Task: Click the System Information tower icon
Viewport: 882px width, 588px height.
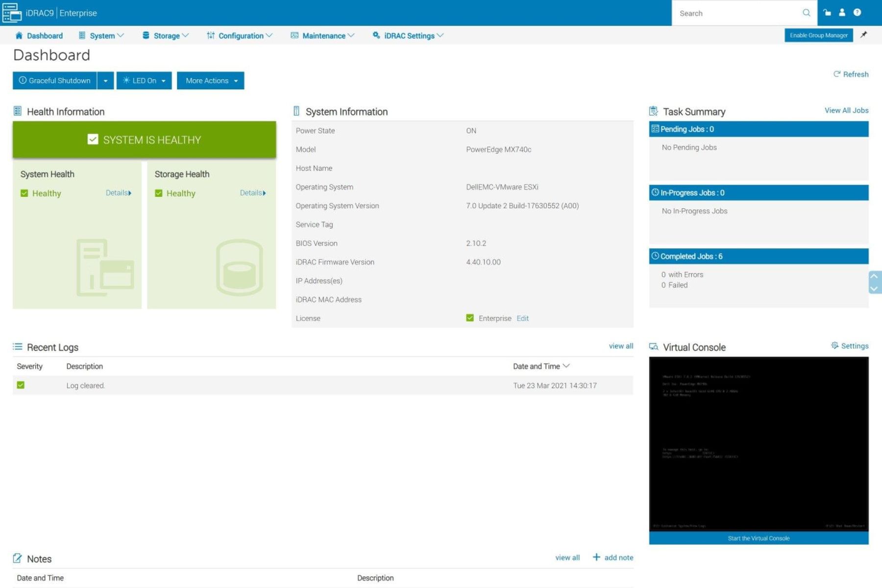Action: pyautogui.click(x=296, y=111)
